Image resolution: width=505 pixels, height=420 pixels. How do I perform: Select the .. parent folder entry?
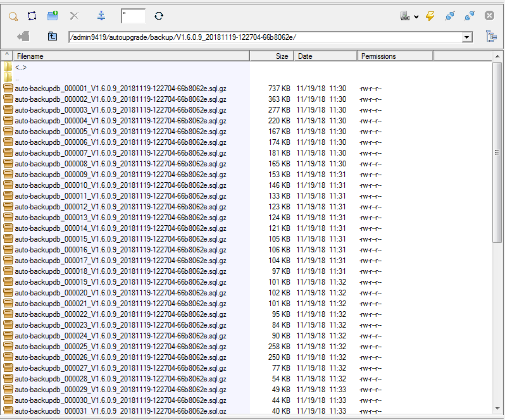point(16,78)
